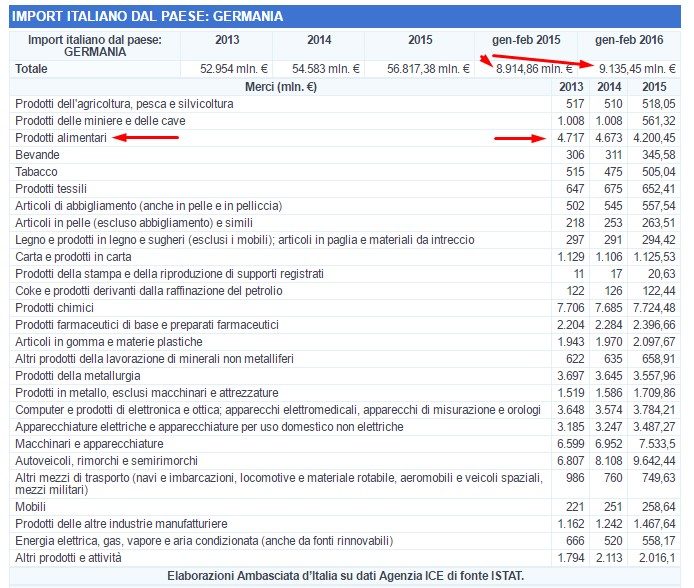Click the 'Macchinari e apparecchiature' row label
The width and height of the screenshot is (694, 588).
[x=89, y=444]
